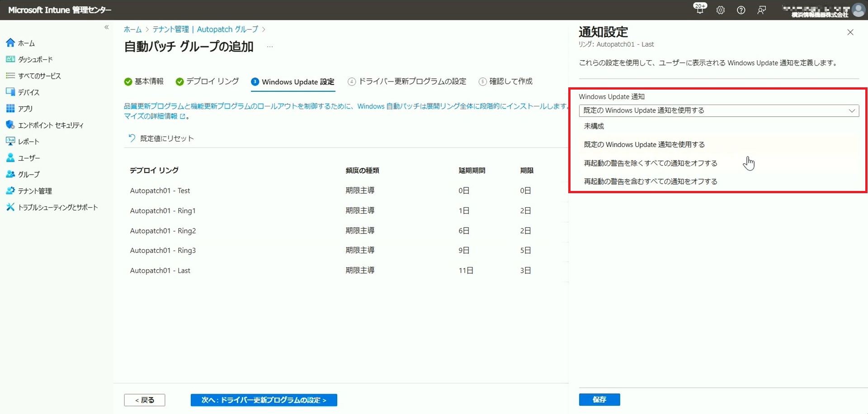
Task: Go to ドライバー更新プログラムの設定 step tab
Action: pyautogui.click(x=407, y=81)
